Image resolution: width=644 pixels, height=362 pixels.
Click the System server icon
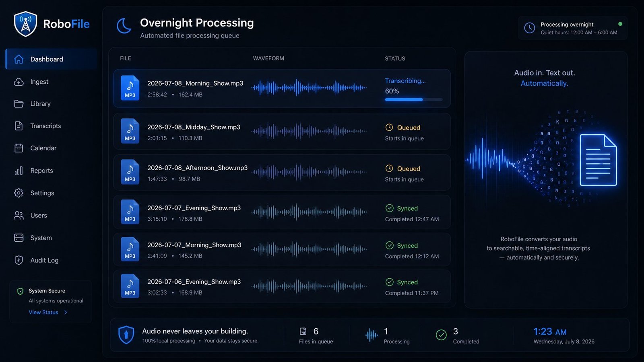(19, 238)
